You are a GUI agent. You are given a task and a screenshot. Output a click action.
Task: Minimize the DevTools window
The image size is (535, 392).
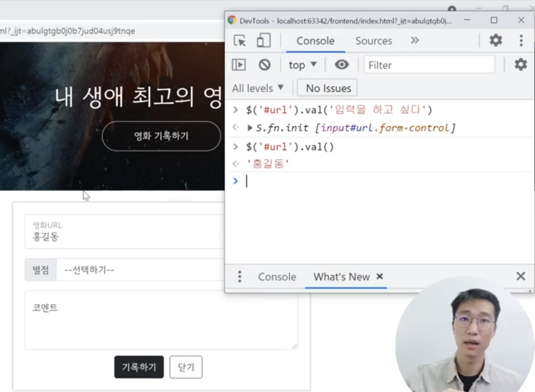[467, 20]
